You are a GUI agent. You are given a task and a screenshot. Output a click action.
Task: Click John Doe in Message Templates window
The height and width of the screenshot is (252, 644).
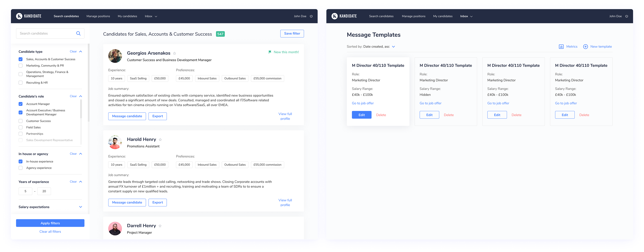coord(615,16)
